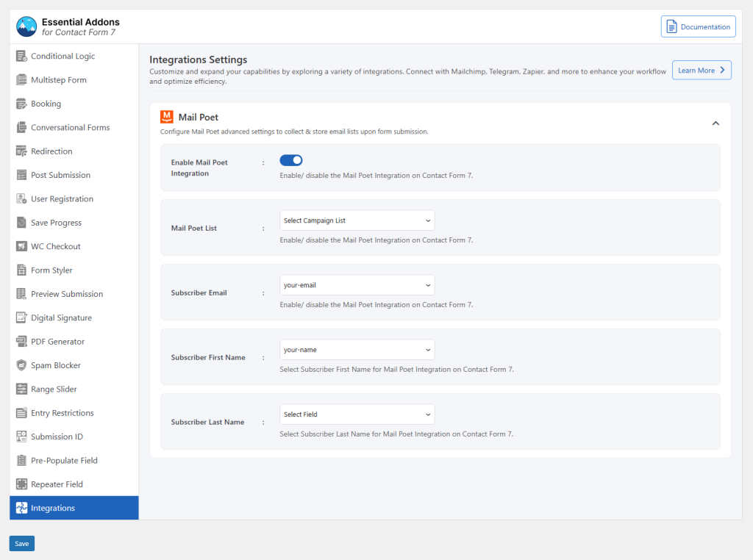The image size is (753, 560).
Task: Click the Repeater Field icon
Action: tap(21, 484)
